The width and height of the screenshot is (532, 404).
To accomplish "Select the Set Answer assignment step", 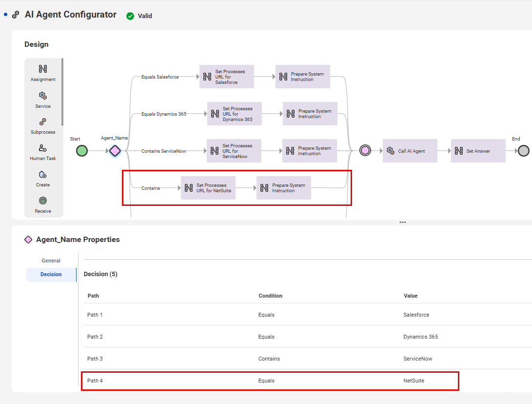I will (x=478, y=151).
